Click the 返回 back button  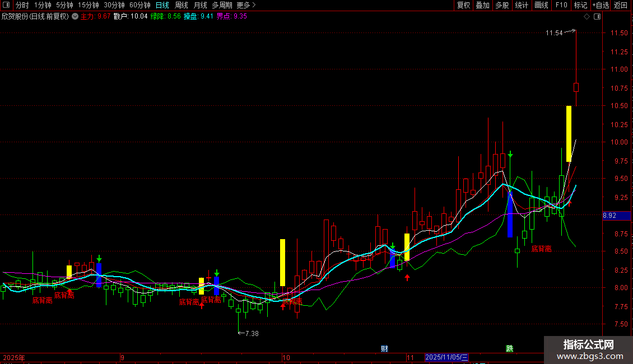[x=621, y=5]
